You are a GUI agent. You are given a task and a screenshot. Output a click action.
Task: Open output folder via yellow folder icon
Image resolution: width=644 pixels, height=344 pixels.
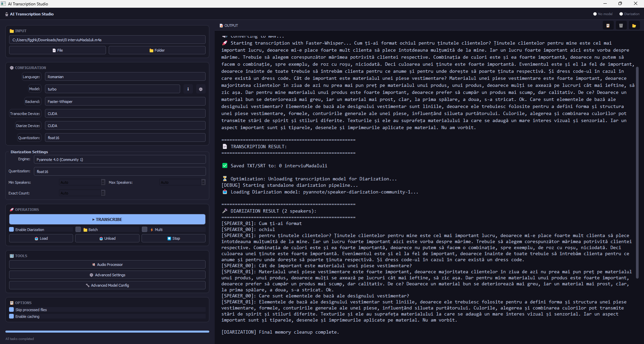[634, 25]
